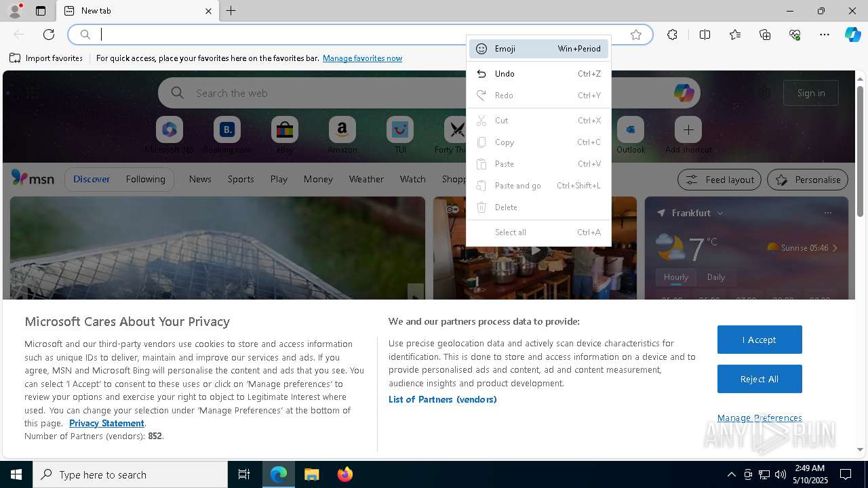Open the Weather feed tab
The height and width of the screenshot is (488, 868).
366,179
